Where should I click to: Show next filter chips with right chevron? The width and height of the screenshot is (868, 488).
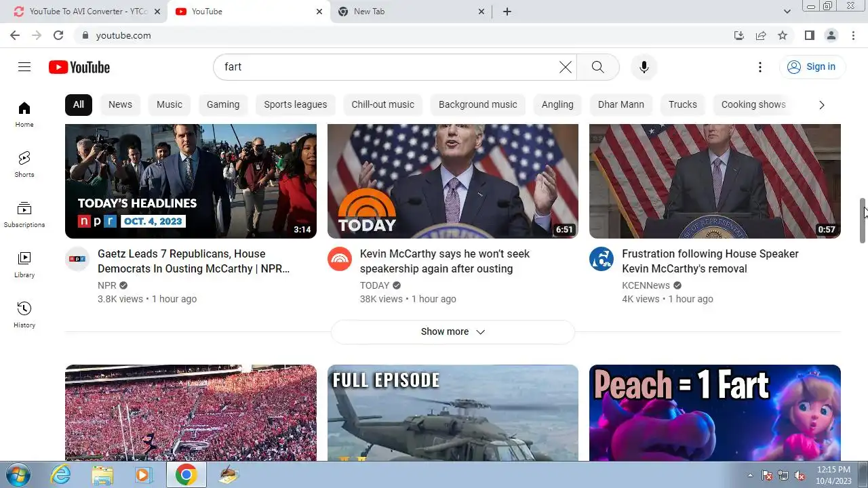point(821,105)
